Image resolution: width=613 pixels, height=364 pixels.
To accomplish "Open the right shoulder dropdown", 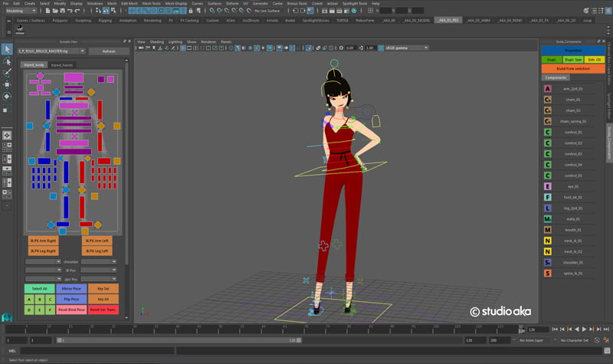I will point(99,261).
